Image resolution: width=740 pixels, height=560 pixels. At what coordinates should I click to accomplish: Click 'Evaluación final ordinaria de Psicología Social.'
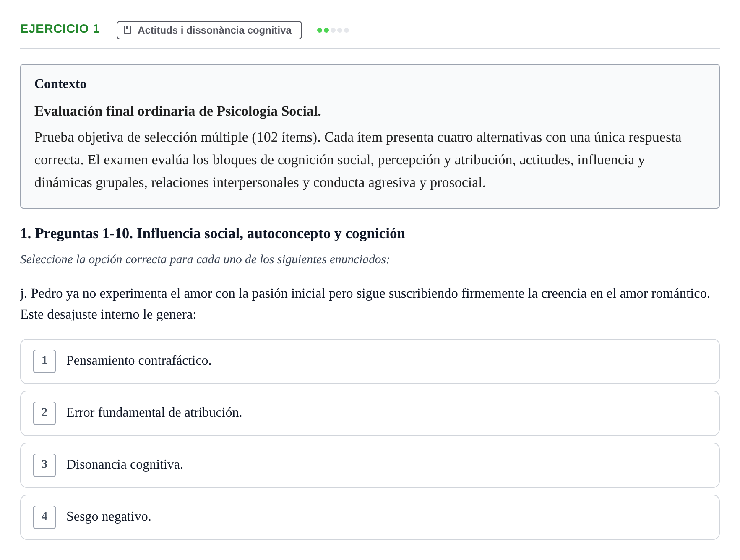(x=177, y=111)
